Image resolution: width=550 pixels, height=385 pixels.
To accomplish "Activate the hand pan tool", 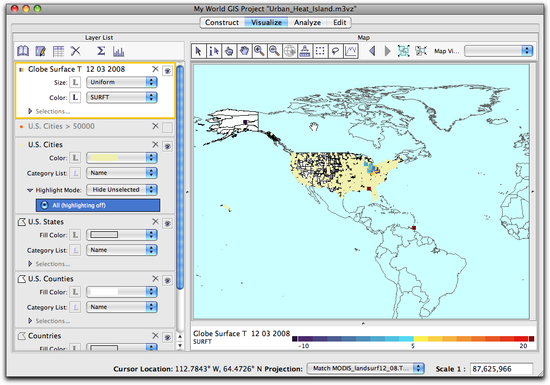I will coord(244,51).
